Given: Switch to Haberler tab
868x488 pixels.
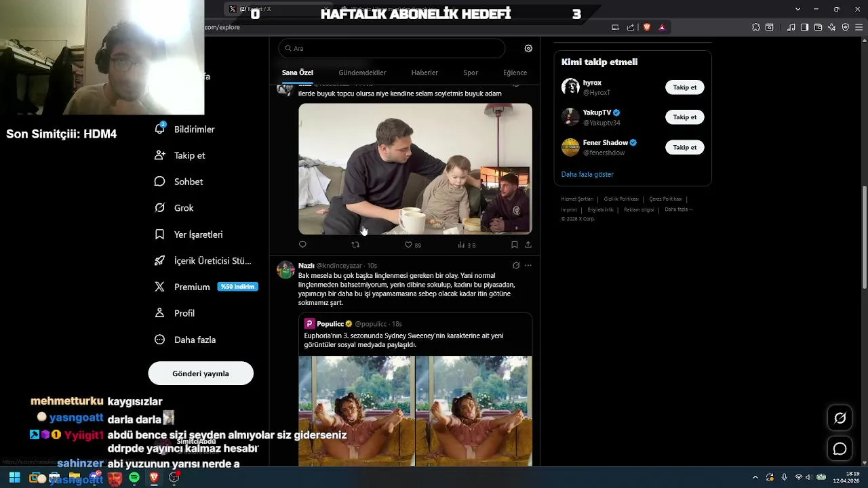Looking at the screenshot, I should (x=425, y=73).
